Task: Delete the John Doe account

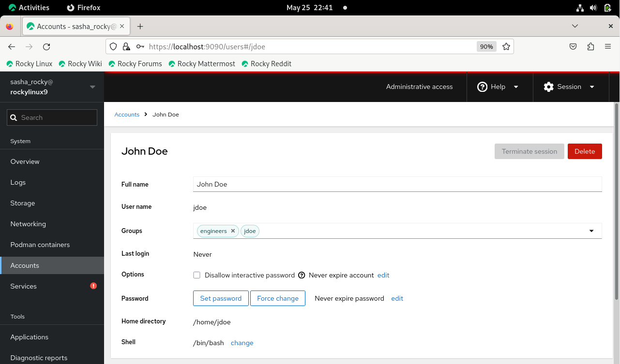Action: click(584, 151)
